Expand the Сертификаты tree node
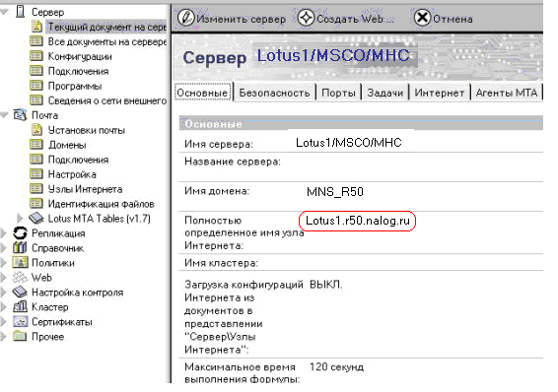 4,322
